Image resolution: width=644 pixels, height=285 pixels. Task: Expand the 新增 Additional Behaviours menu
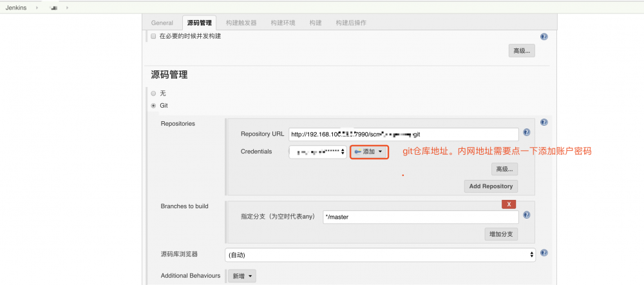242,277
